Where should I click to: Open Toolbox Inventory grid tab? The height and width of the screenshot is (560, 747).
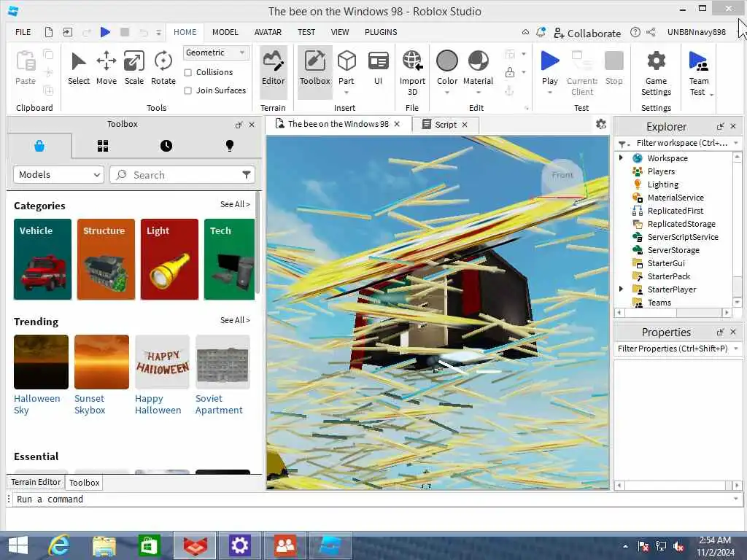tap(103, 146)
